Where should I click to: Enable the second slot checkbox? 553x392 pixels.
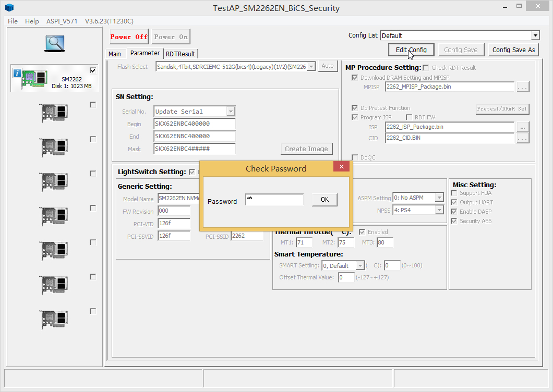[x=93, y=105]
